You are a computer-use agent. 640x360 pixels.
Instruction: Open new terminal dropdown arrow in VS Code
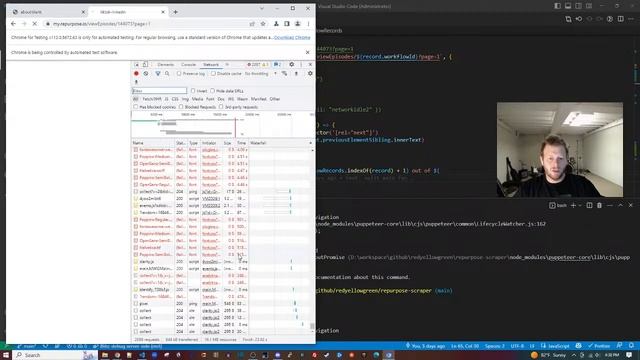click(580, 205)
